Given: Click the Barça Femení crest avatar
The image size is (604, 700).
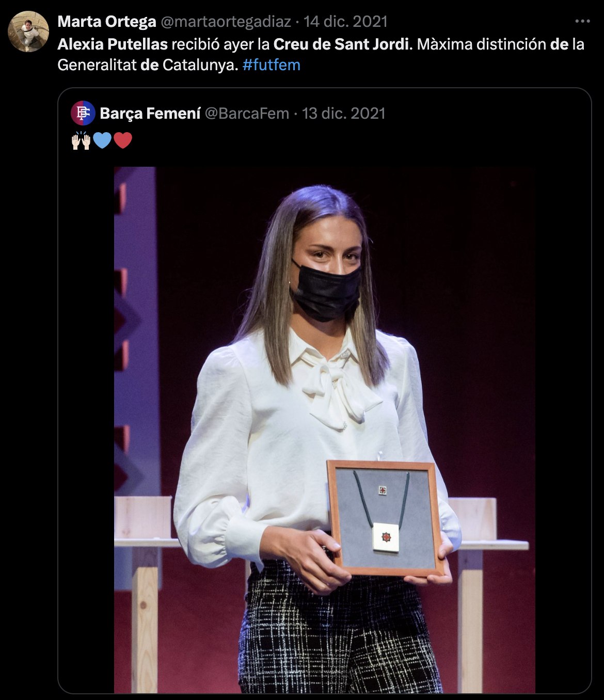Looking at the screenshot, I should [84, 113].
